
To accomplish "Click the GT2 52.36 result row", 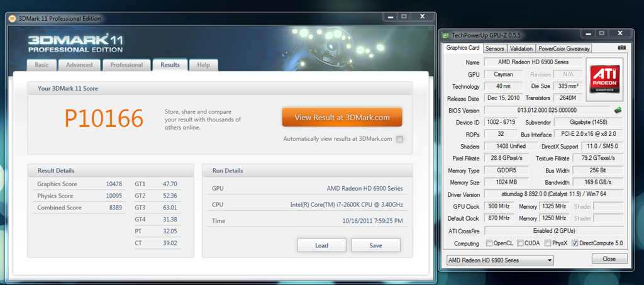I will click(157, 196).
